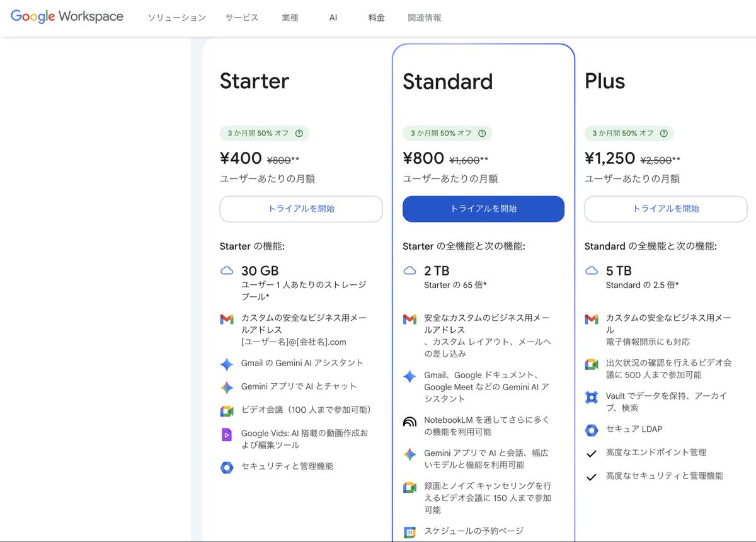Click the Meet icon next to 録画とノイズ キャンセリング
Viewport: 756px width, 542px height.
point(409,487)
